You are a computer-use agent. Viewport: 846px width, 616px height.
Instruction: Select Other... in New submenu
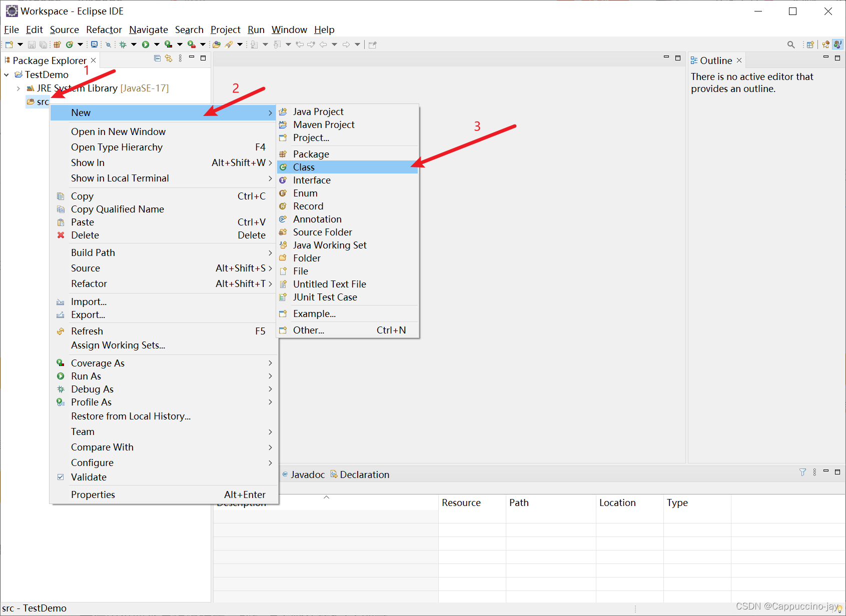click(347, 330)
